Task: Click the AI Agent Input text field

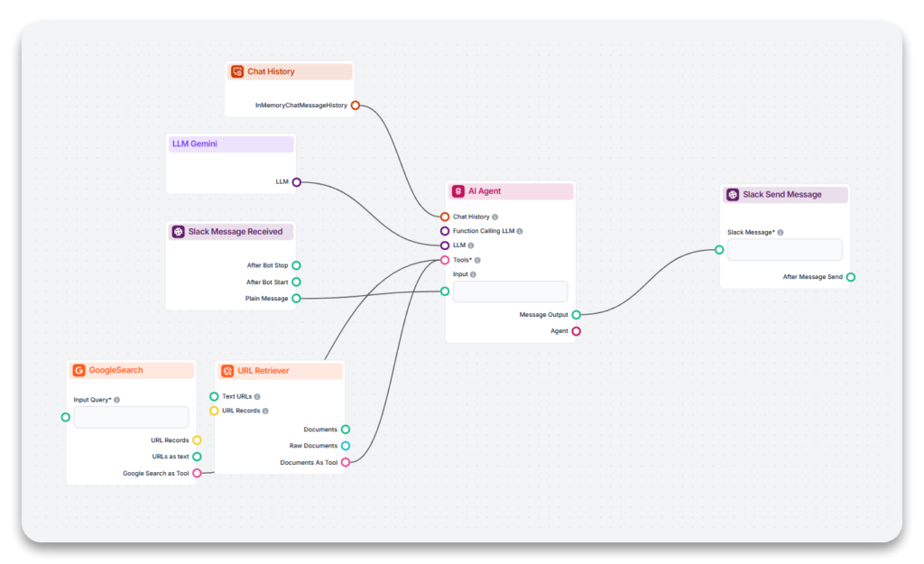Action: coord(511,291)
